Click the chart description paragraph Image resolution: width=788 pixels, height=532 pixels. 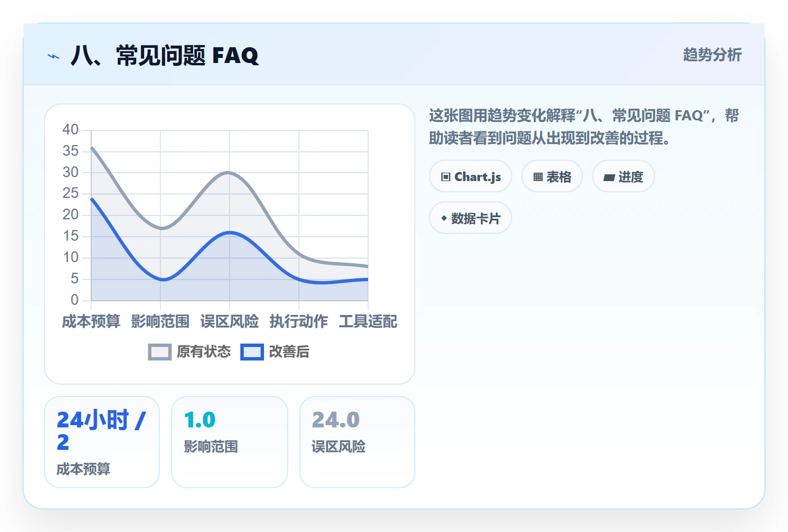(x=584, y=127)
